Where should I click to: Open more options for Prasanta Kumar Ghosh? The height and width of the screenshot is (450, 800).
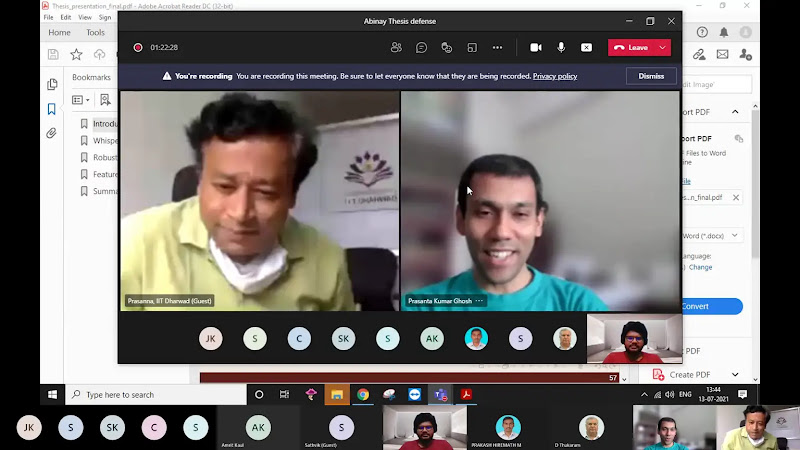click(x=479, y=301)
